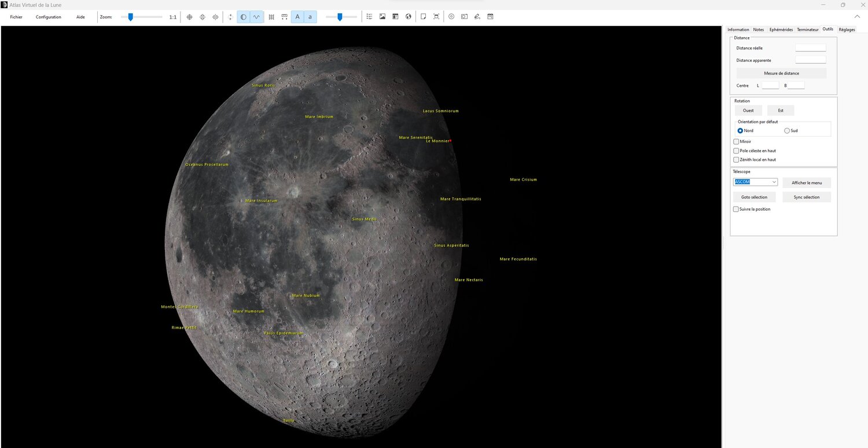Click the 'Mare Tranquillitatis' label
Viewport: 868px width, 448px height.
(x=461, y=199)
